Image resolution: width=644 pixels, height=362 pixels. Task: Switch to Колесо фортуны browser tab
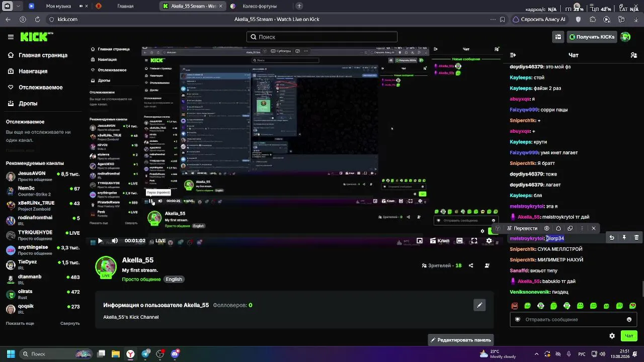click(260, 6)
